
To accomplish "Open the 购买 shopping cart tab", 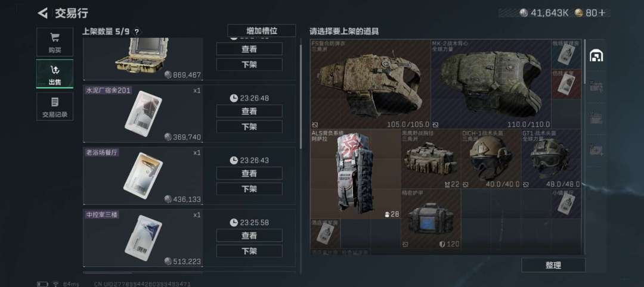I will [55, 42].
